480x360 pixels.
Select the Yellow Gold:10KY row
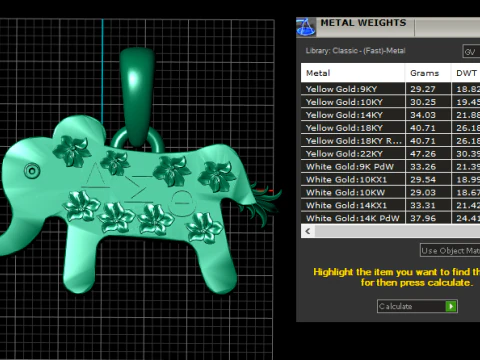tap(390, 102)
